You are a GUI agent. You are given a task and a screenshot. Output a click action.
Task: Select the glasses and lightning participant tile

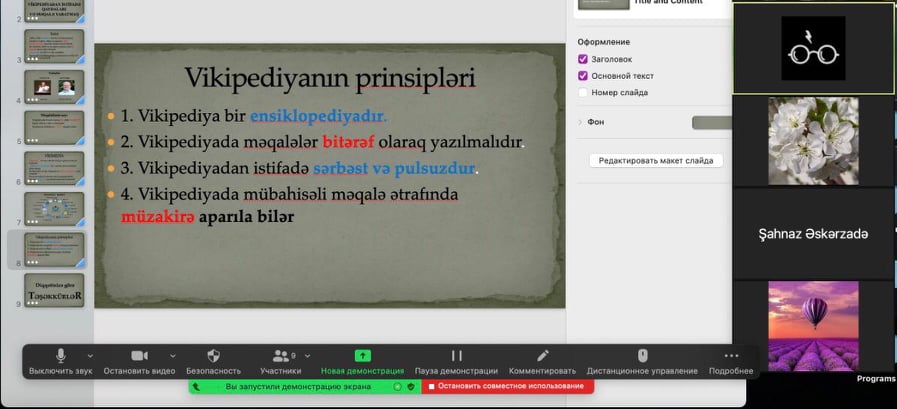pos(813,48)
